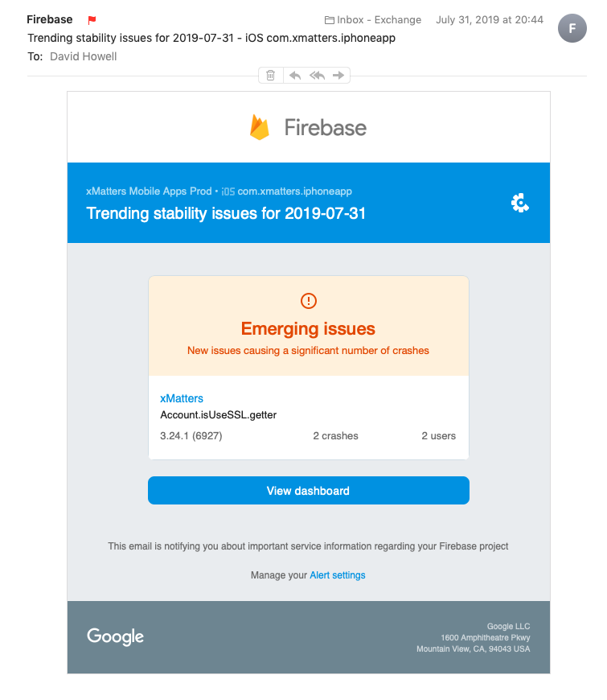The height and width of the screenshot is (700, 607).
Task: Click the trash delete icon
Action: [271, 75]
